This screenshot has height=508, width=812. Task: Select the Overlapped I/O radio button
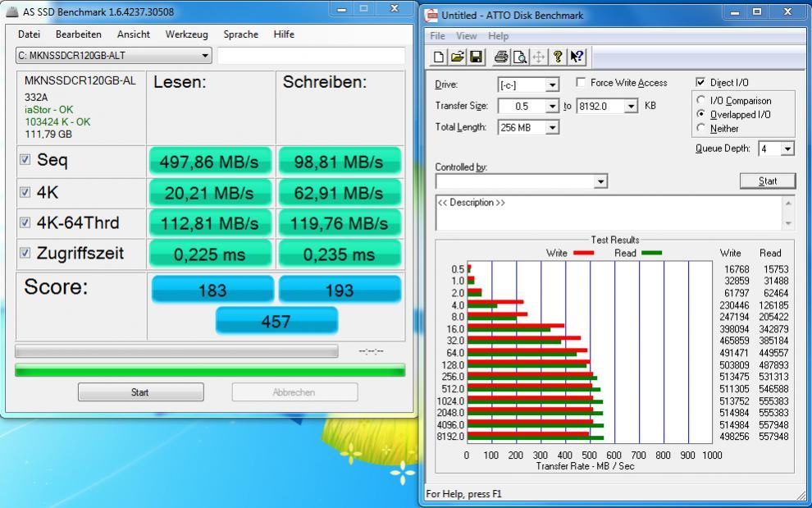[701, 114]
